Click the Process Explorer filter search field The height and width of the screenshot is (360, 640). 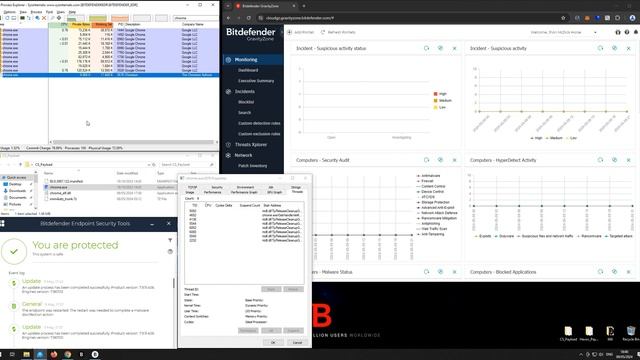[195, 18]
